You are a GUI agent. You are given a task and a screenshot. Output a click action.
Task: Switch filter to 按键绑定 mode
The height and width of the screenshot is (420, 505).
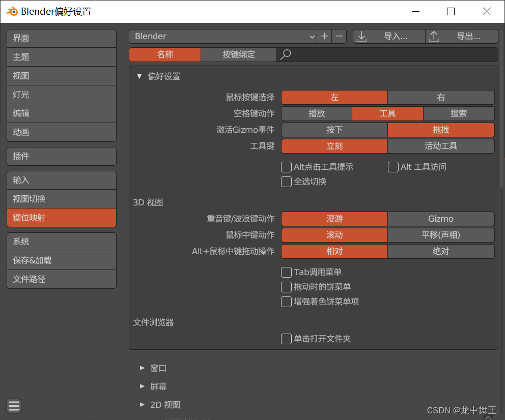(239, 54)
